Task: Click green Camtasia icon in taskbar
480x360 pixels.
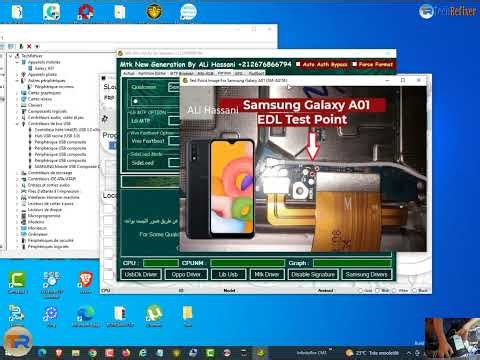Action: [210, 352]
